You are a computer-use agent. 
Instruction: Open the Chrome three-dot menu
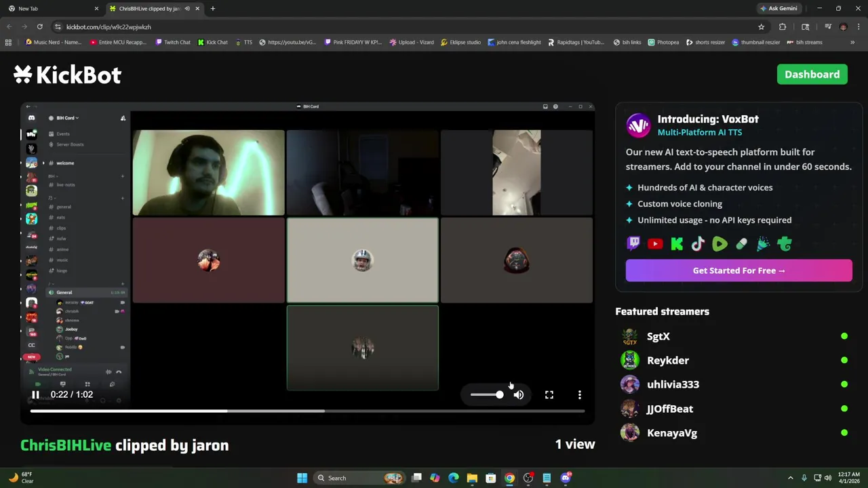click(x=859, y=26)
